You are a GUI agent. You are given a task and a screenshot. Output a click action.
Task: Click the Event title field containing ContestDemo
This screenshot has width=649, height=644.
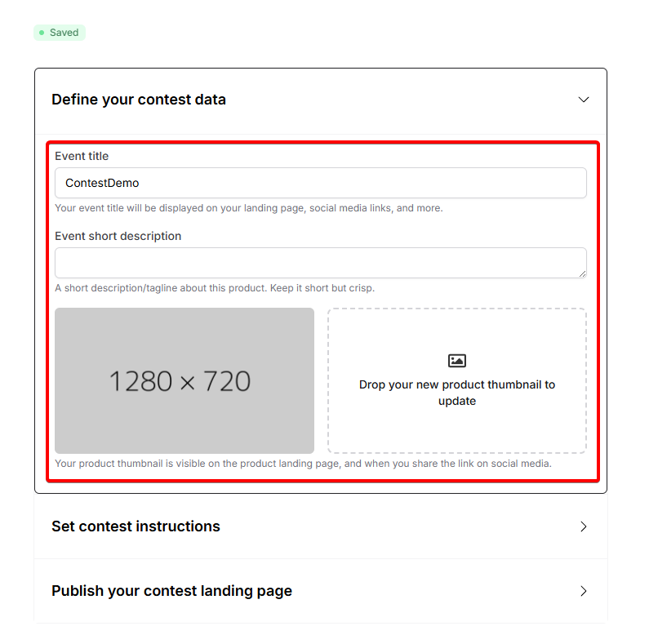coord(320,183)
